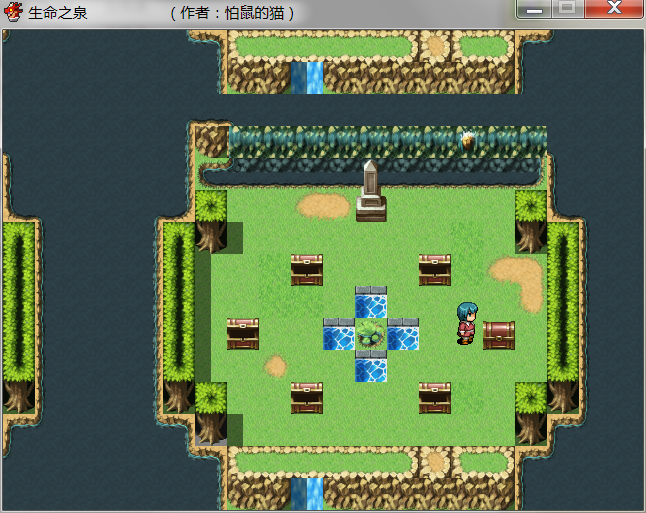
Task: Click the small sand patch near lower-left chest
Action: 275,365
